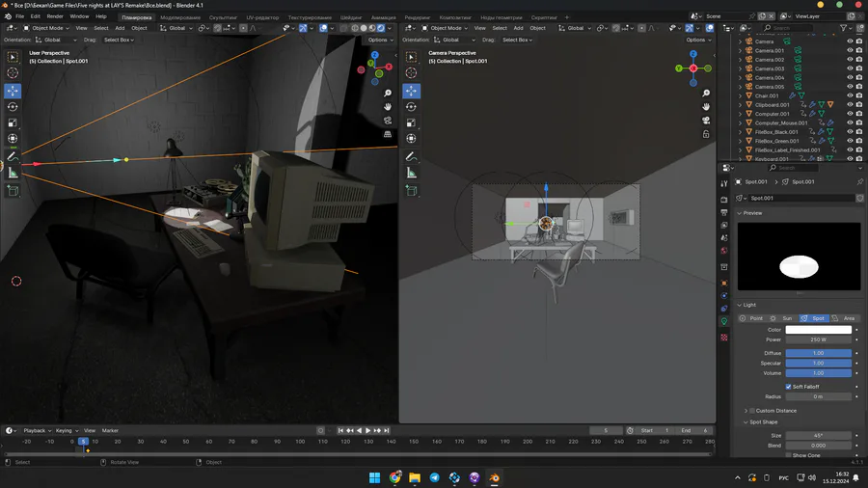The height and width of the screenshot is (488, 868).
Task: Open the Tool properties tab icon
Action: 724,183
